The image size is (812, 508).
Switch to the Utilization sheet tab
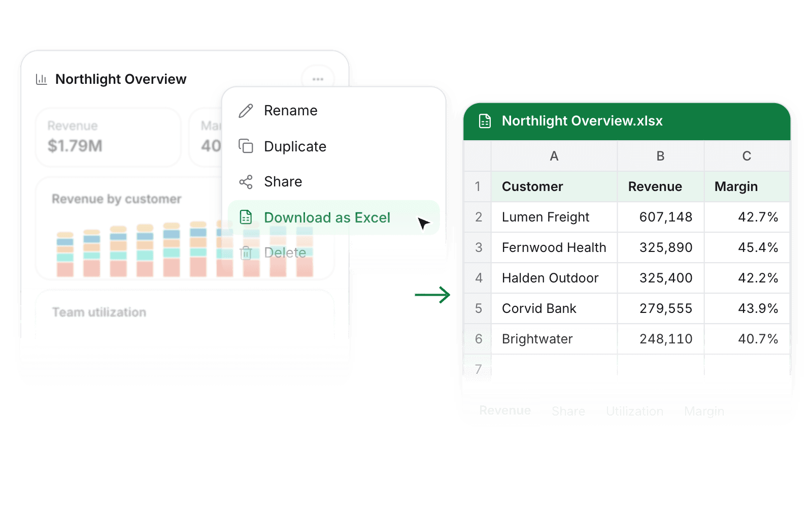[x=634, y=411]
